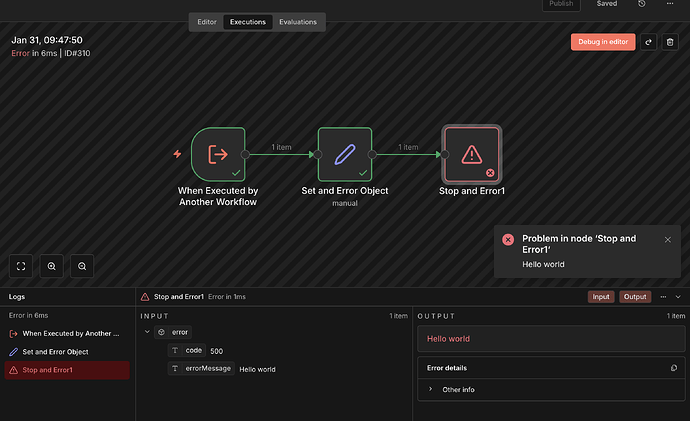Expand the Other info section
Viewport: 690px width, 421px height.
click(431, 388)
